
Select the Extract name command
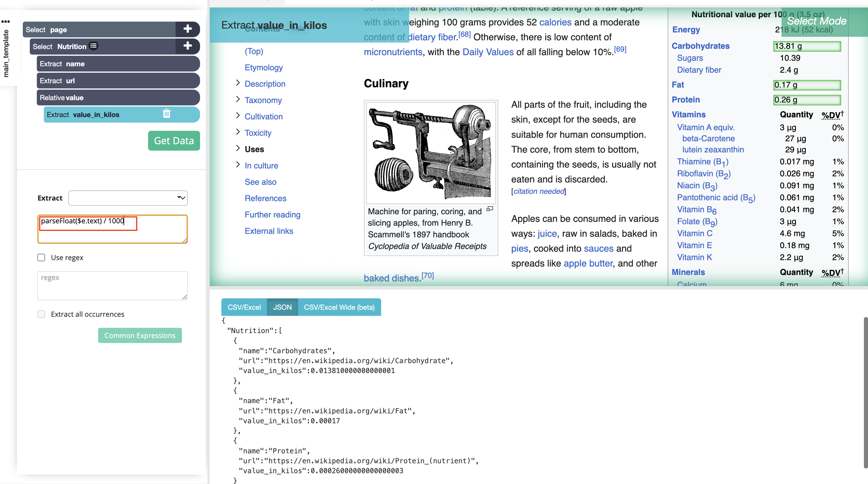[118, 64]
